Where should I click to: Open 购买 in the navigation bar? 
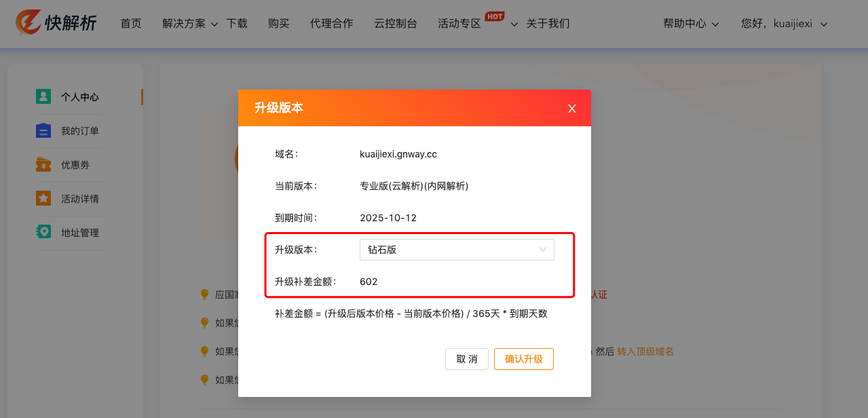pyautogui.click(x=279, y=24)
